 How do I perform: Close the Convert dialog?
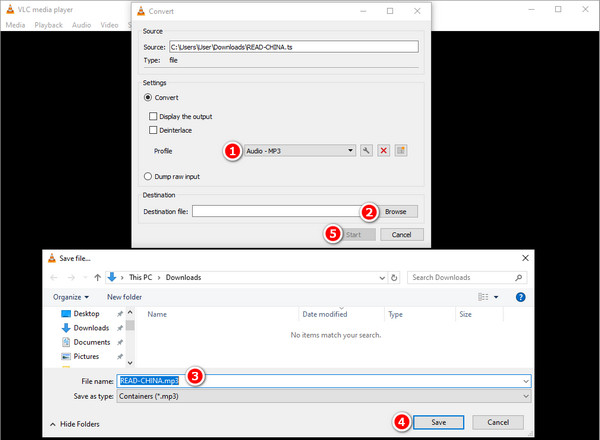click(x=417, y=11)
